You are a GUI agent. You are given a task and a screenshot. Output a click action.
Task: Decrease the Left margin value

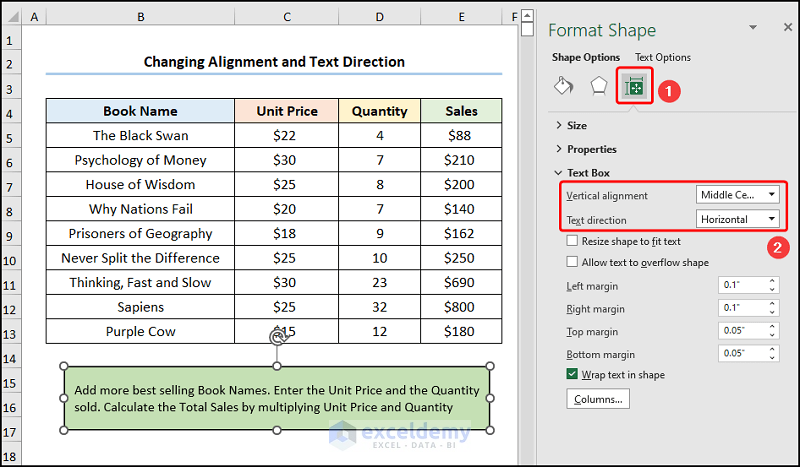(772, 289)
